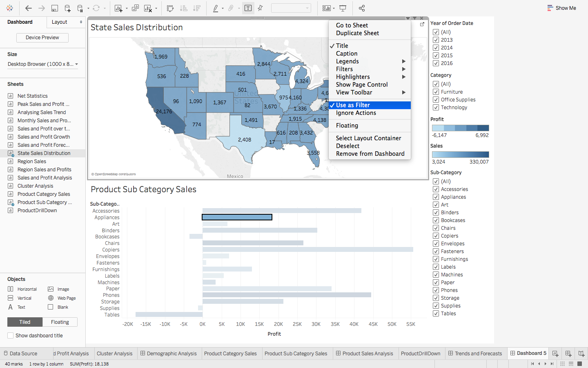The height and width of the screenshot is (368, 588).
Task: Click the Device Preview button
Action: 42,38
